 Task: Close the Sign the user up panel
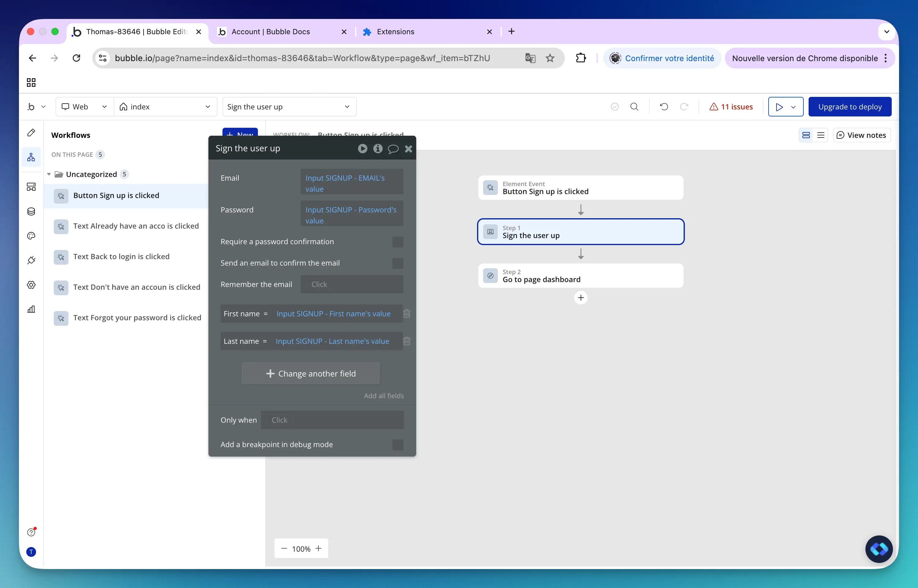pos(408,149)
